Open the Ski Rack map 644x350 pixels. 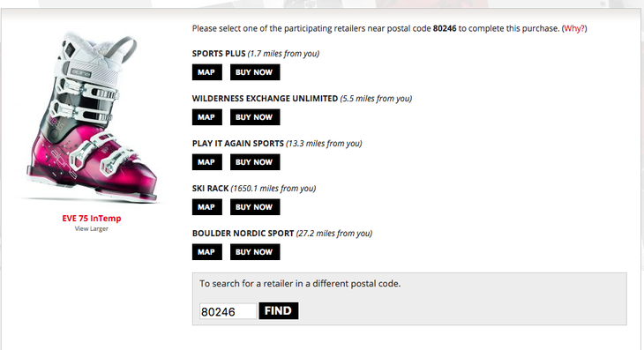pos(207,207)
